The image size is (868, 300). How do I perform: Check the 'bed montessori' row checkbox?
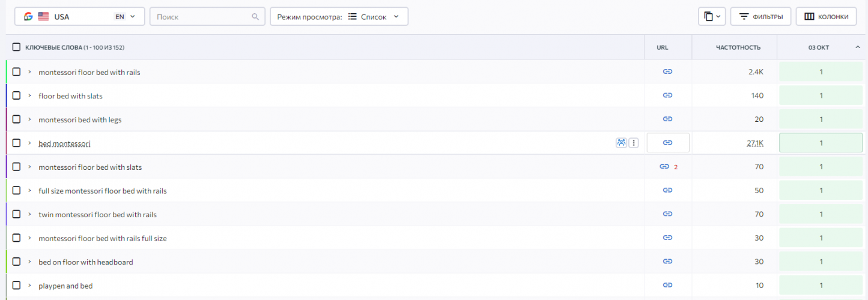(16, 143)
